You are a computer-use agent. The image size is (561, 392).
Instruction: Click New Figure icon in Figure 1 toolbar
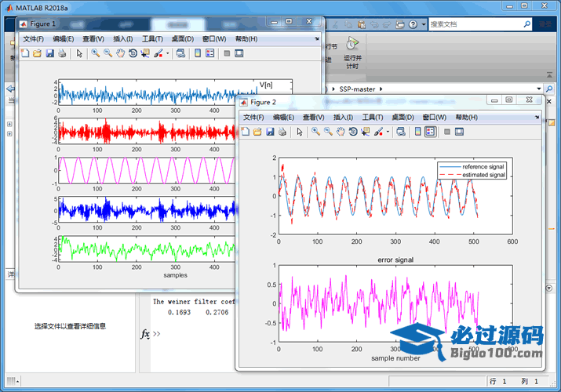click(25, 53)
